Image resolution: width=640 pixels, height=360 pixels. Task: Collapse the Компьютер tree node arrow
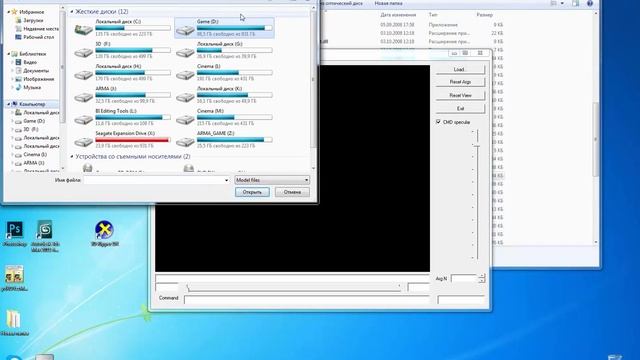point(9,104)
